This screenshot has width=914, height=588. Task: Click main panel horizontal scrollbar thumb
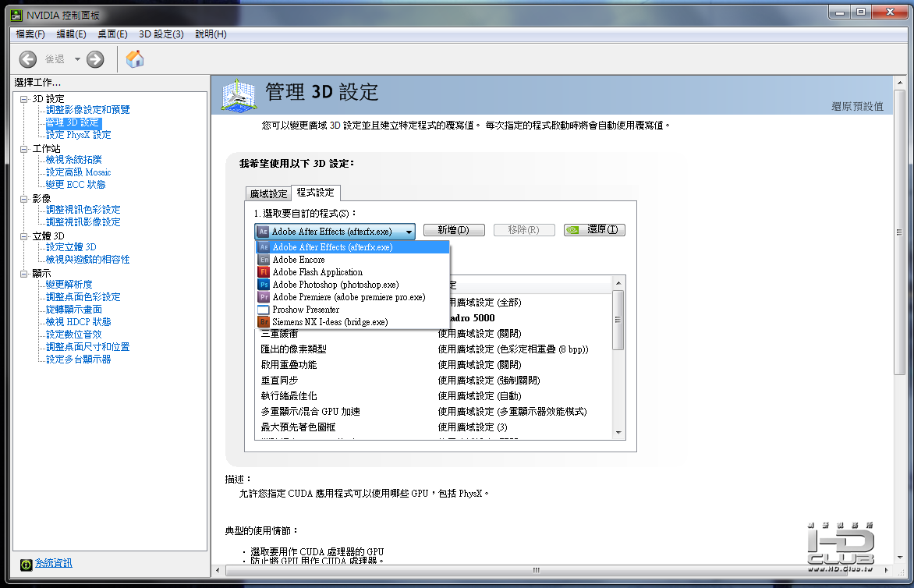pos(536,570)
